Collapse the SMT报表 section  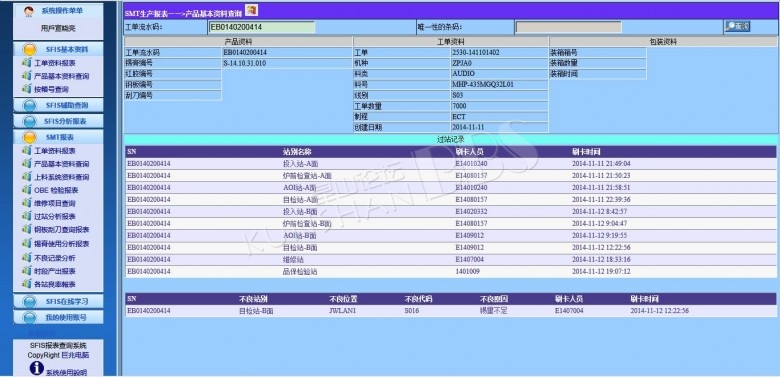[58, 137]
